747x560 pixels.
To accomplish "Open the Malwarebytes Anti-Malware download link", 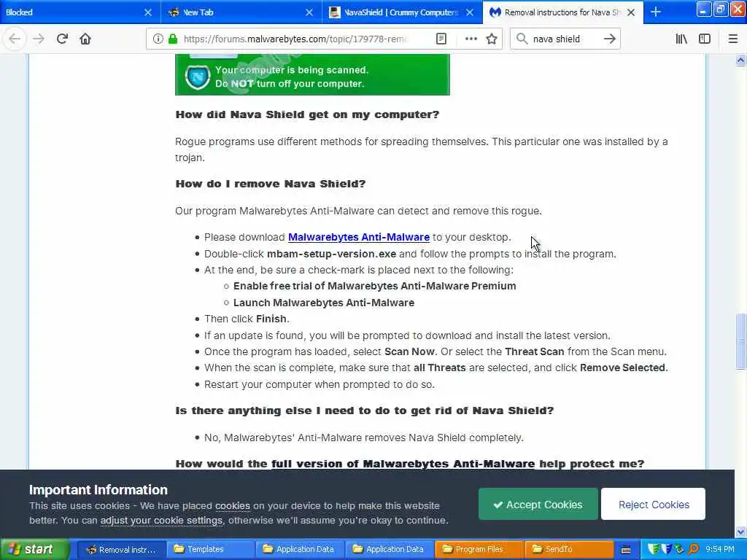I will tap(359, 237).
